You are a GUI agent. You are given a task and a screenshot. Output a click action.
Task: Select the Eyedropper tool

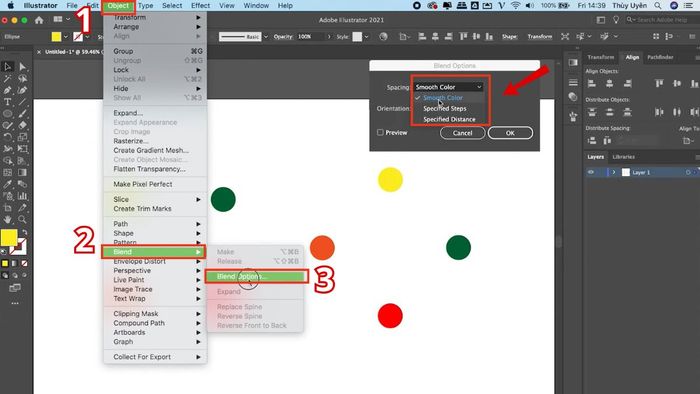[8, 184]
